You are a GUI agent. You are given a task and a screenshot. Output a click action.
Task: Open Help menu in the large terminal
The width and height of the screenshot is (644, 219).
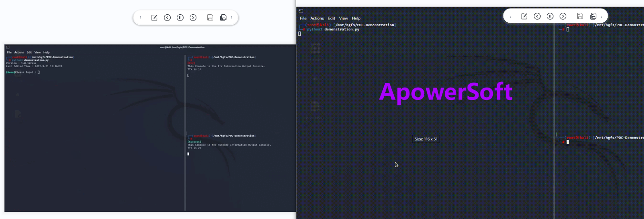pos(356,18)
